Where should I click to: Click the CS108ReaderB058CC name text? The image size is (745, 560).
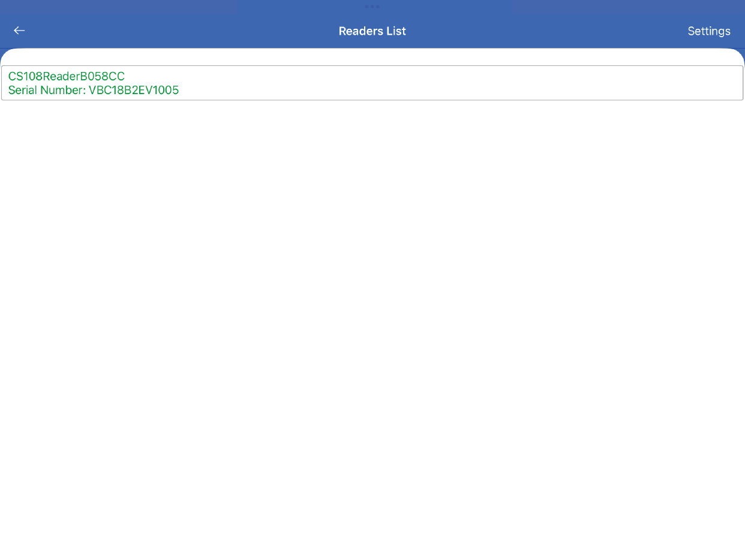point(67,76)
